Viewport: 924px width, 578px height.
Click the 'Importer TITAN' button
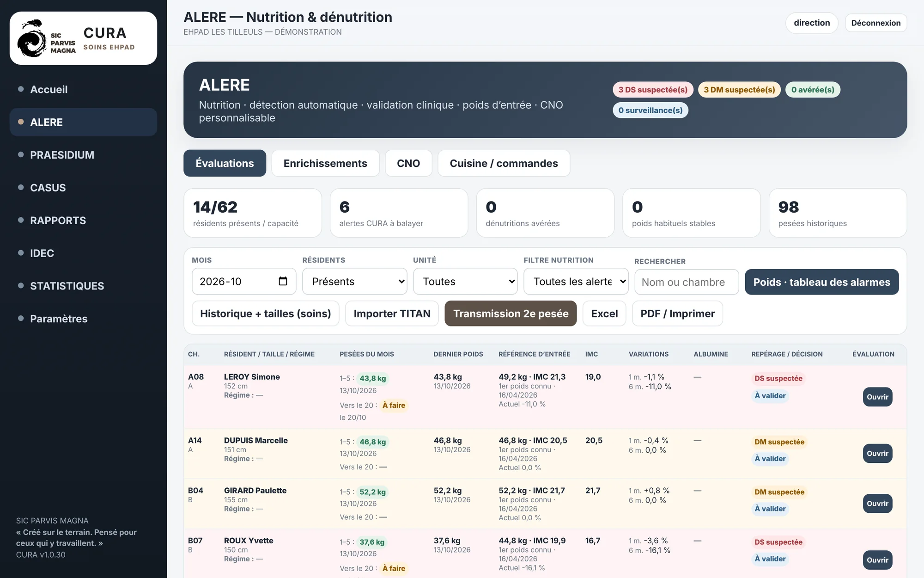392,314
